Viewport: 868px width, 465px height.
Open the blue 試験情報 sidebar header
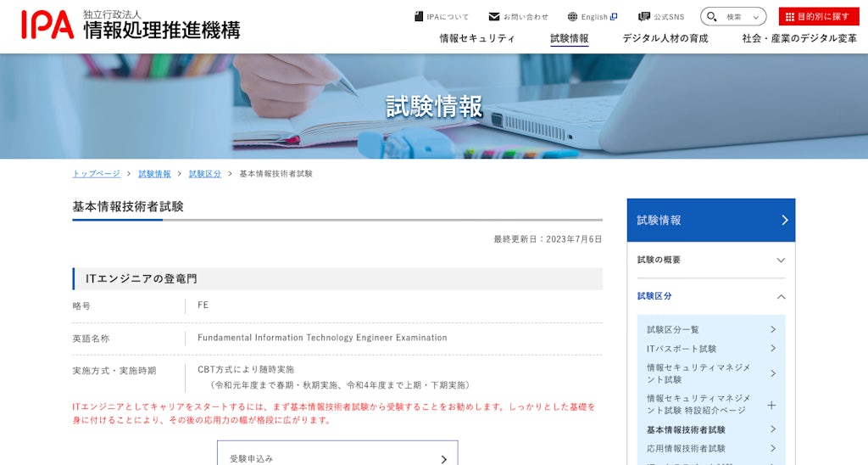(711, 220)
